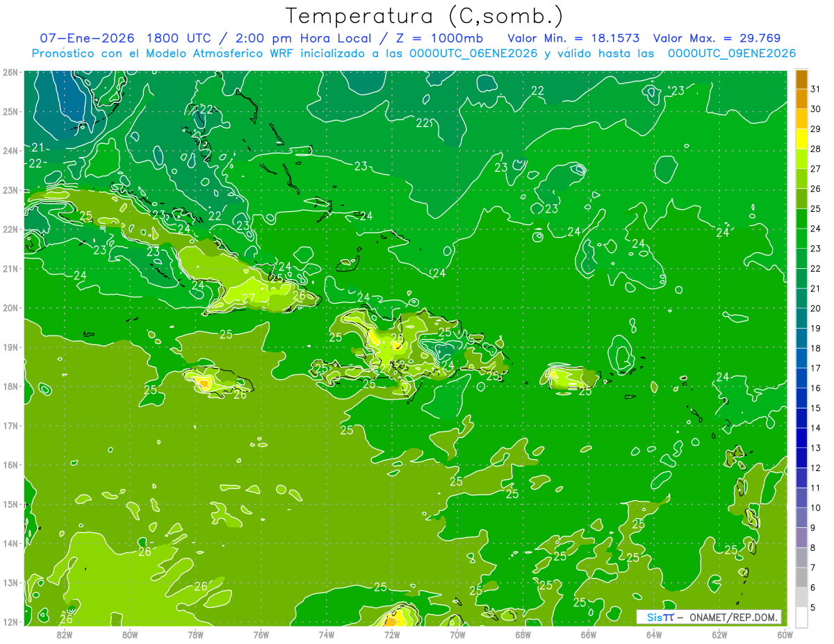The height and width of the screenshot is (644, 834).
Task: Click longitude axis label "60W"
Action: 785,634
